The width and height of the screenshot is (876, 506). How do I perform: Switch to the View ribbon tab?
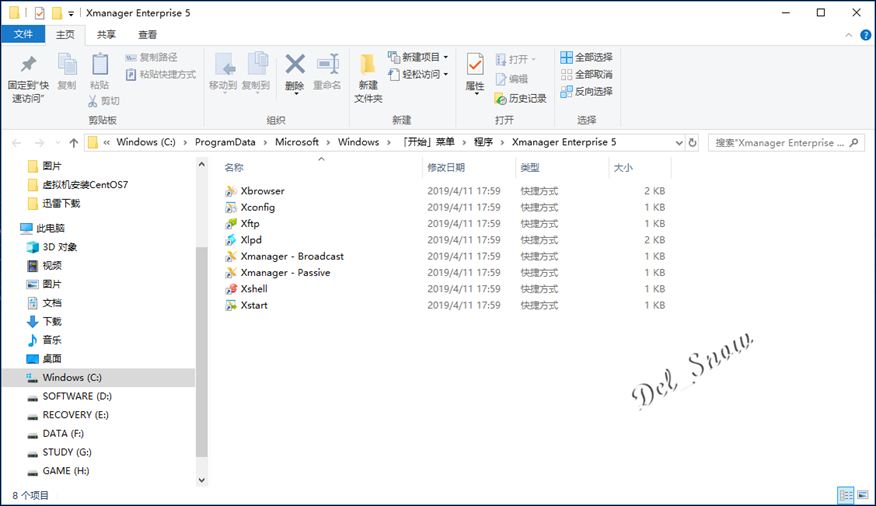click(x=147, y=35)
